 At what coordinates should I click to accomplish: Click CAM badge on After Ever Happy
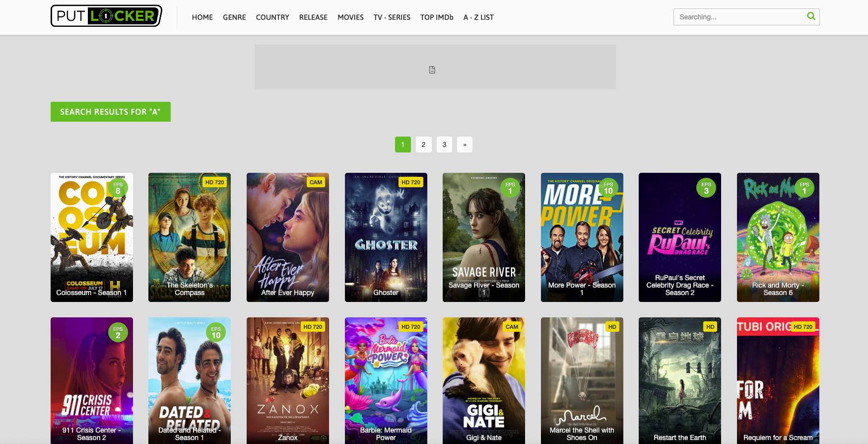[x=316, y=182]
